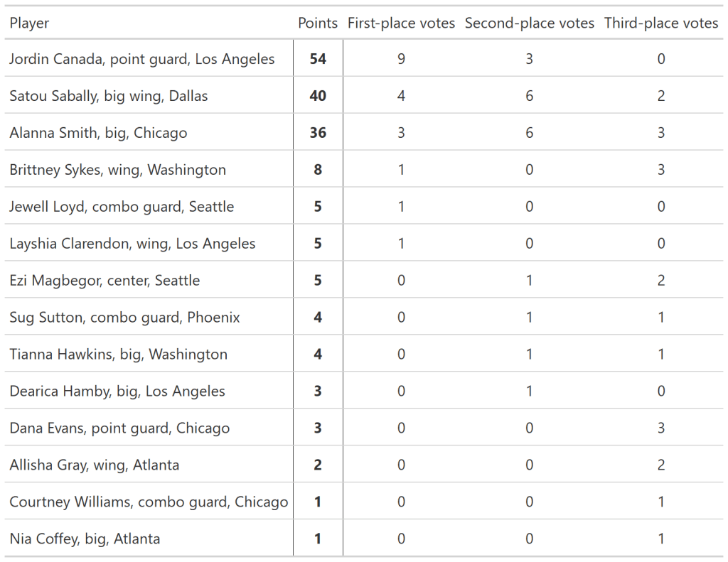
Task: Select Dearica Hamby's name in the table
Action: click(117, 391)
